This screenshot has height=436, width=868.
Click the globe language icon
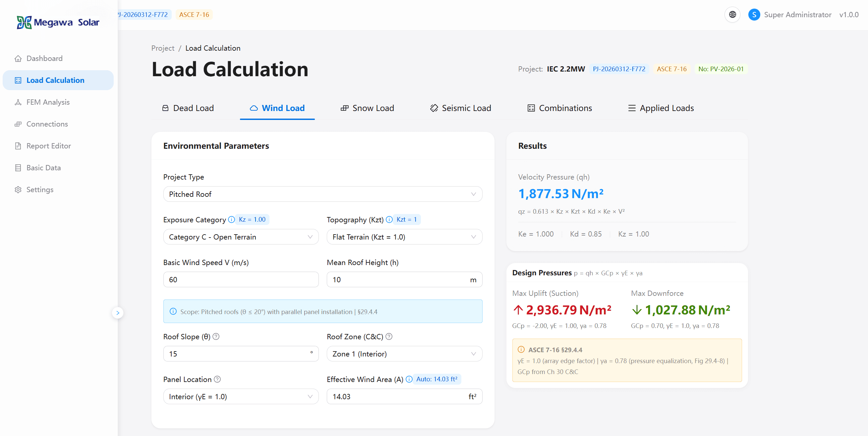[x=732, y=15]
